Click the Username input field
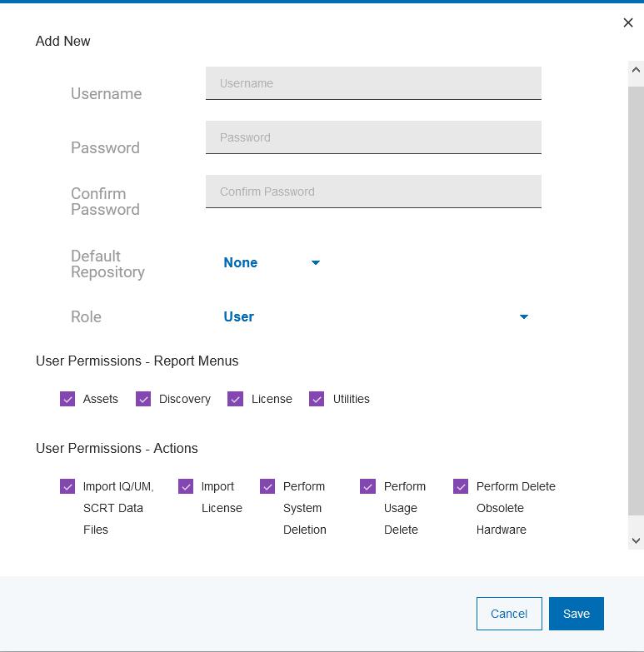Screen dimensions: 644x652 (373, 83)
